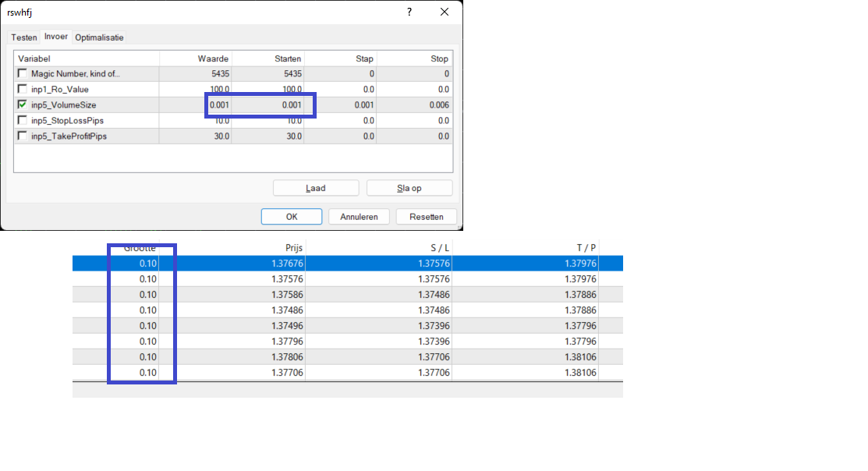Select inp5_VolumeSize Waarde cell 0.001
The height and width of the screenshot is (471, 868).
click(x=196, y=104)
